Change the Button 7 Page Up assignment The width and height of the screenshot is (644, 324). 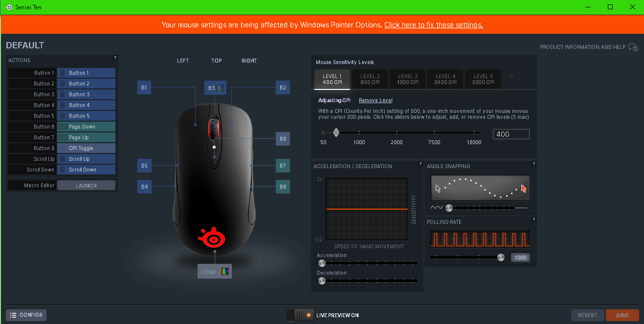coord(86,137)
